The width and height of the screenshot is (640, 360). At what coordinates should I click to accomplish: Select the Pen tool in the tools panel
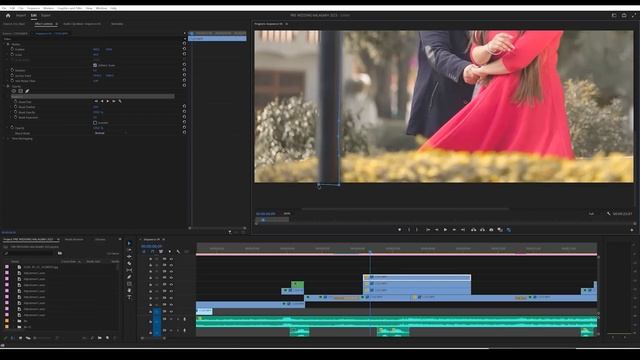[x=129, y=277]
